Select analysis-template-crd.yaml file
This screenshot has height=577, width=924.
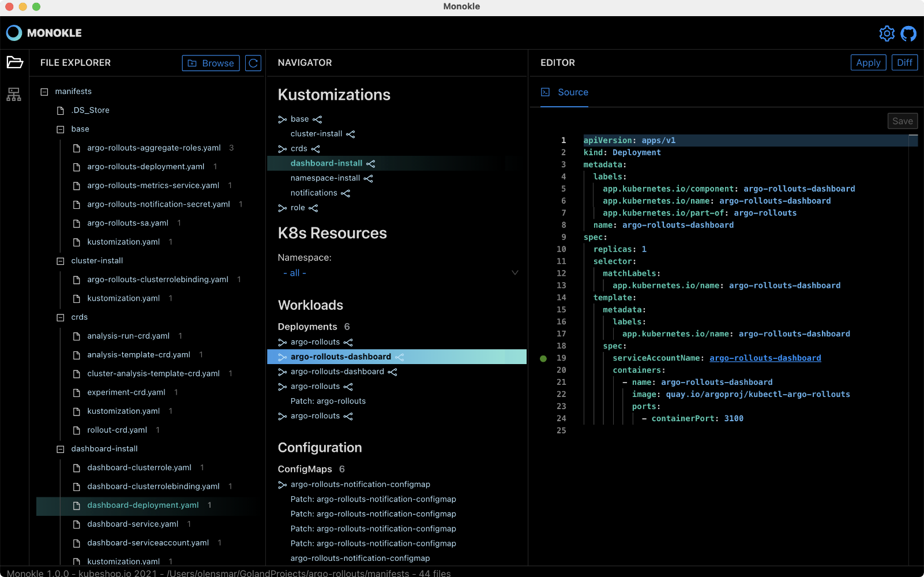138,355
